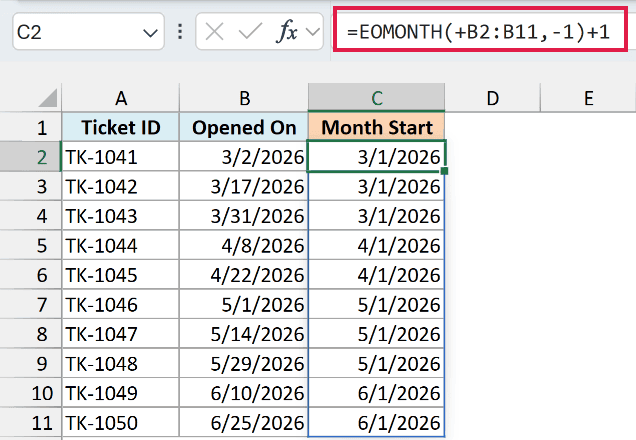Select the Opened On date 4/8/2026
Screen dimensions: 636x440
(x=244, y=245)
